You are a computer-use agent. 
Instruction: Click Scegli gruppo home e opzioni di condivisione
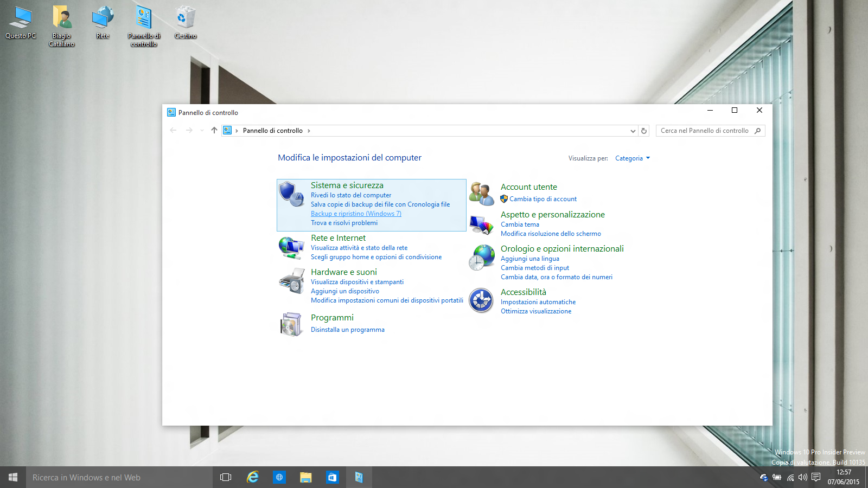click(376, 257)
